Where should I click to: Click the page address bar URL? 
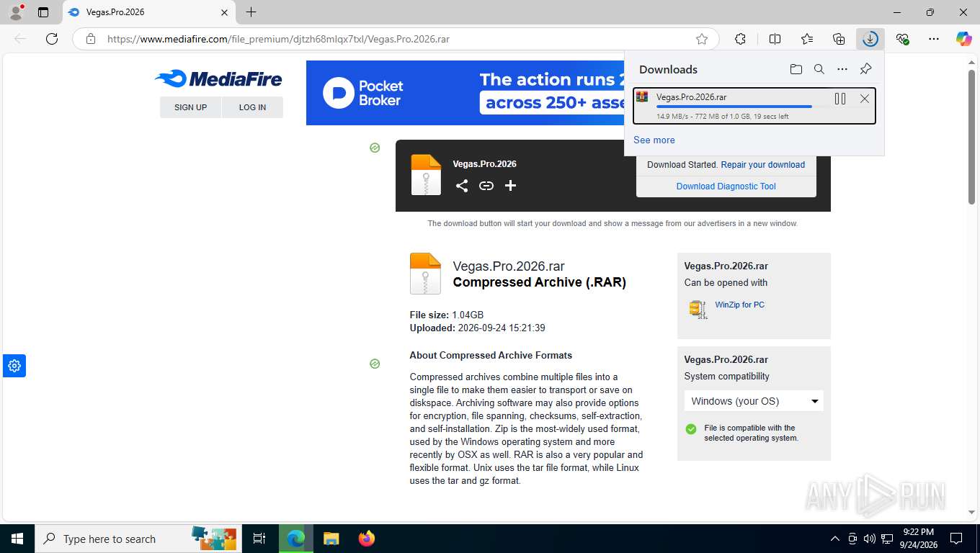[x=278, y=39]
